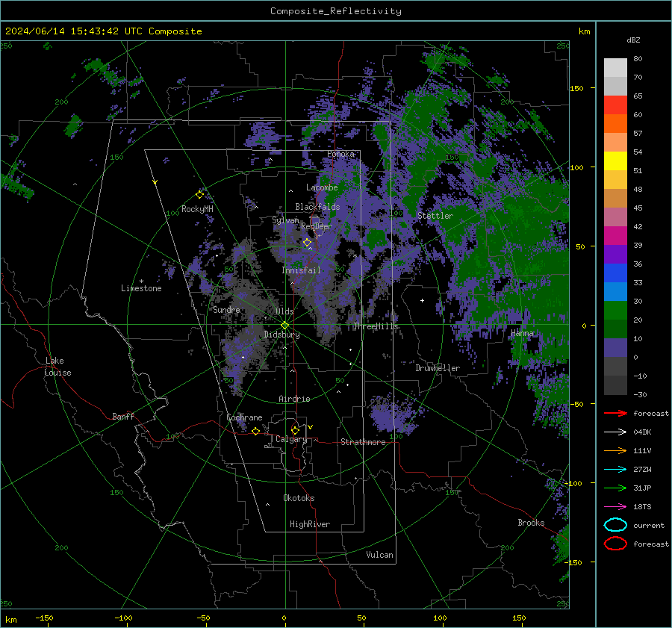
Task: Select the dark green 10-20 dBZ swatch
Action: coord(615,329)
